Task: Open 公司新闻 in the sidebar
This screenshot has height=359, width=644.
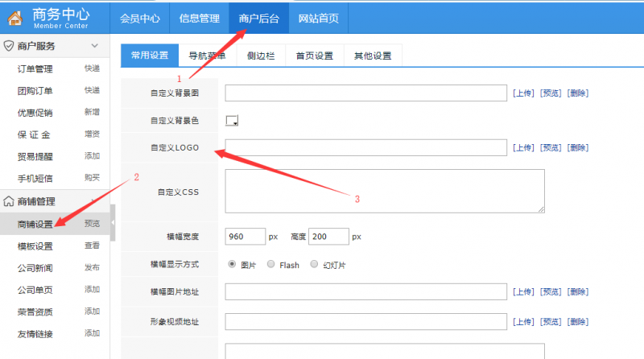Action: (35, 268)
